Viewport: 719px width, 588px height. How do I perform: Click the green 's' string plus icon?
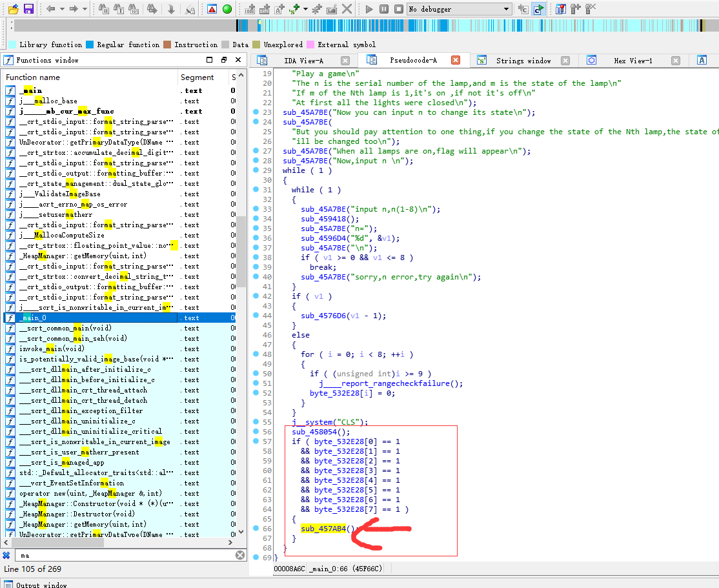tap(294, 9)
